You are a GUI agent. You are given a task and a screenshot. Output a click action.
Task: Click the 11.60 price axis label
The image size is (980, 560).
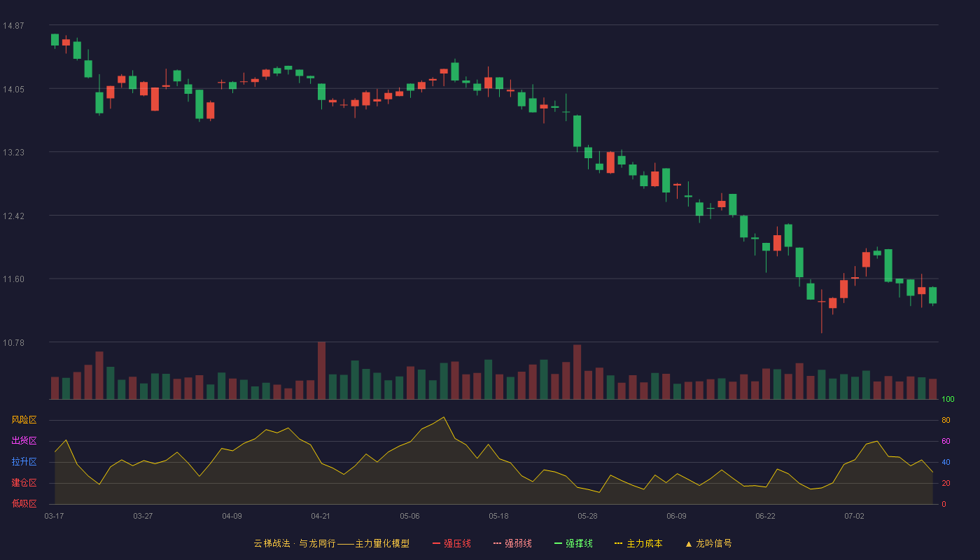[x=13, y=279]
